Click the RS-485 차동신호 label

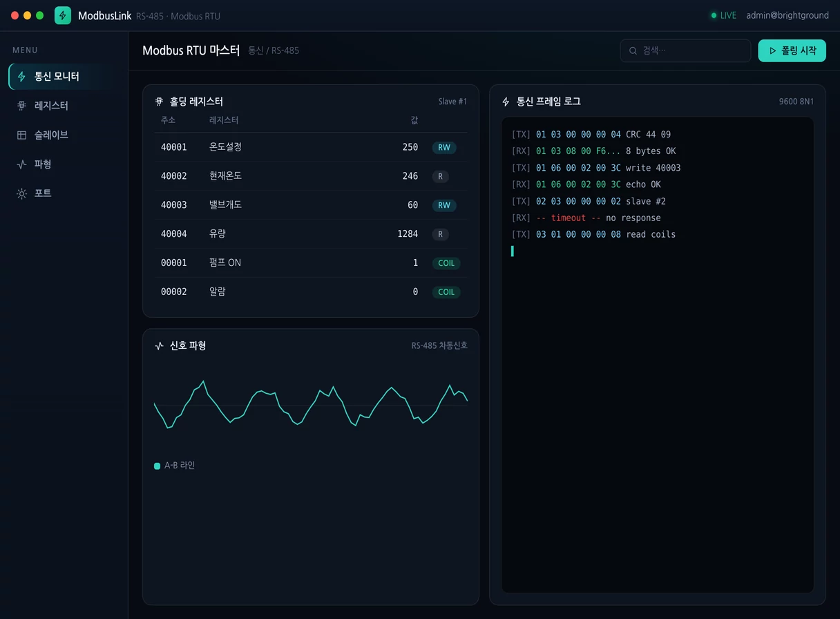(439, 345)
